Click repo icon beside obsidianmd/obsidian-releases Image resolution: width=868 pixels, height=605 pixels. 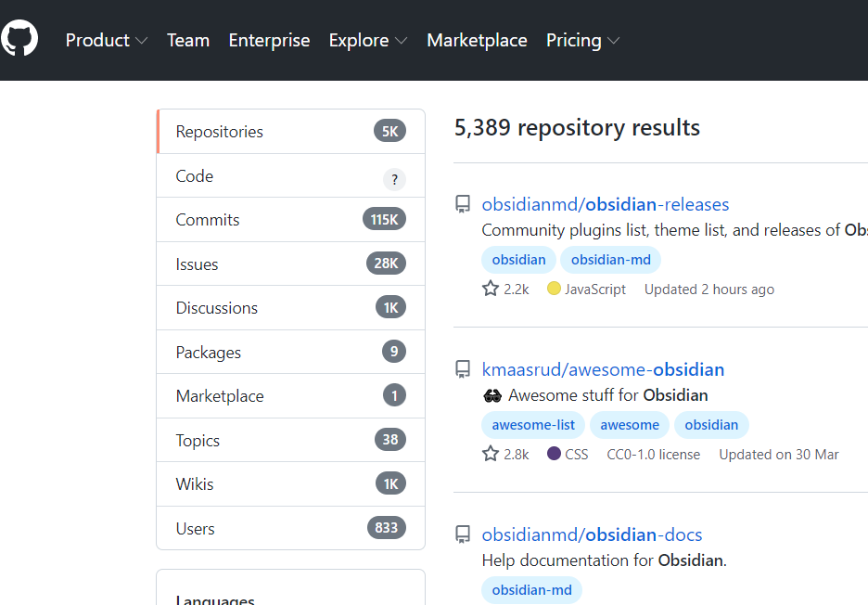coord(463,204)
